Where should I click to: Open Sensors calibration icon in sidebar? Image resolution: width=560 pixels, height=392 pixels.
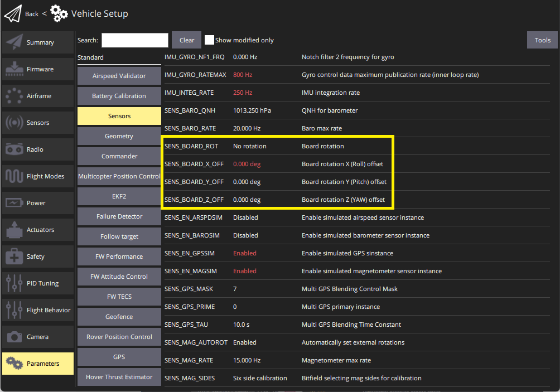14,123
